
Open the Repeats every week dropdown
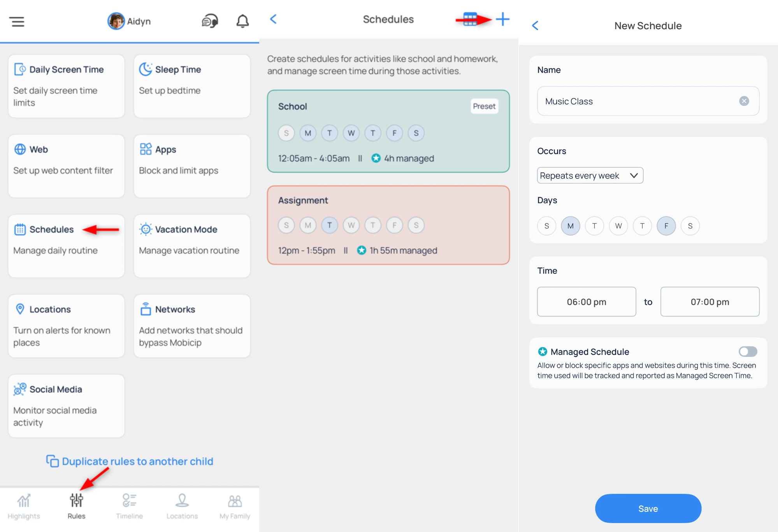click(590, 176)
